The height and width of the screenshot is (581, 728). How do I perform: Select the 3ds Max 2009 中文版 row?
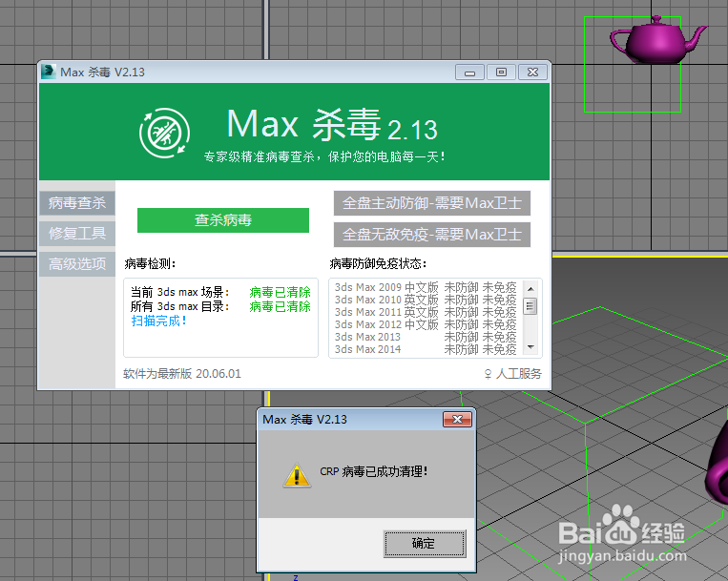(x=426, y=287)
